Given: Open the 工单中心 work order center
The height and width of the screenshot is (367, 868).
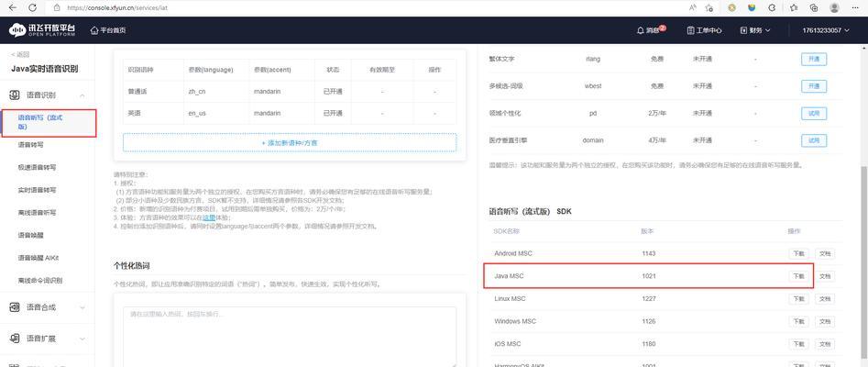Looking at the screenshot, I should pyautogui.click(x=704, y=30).
